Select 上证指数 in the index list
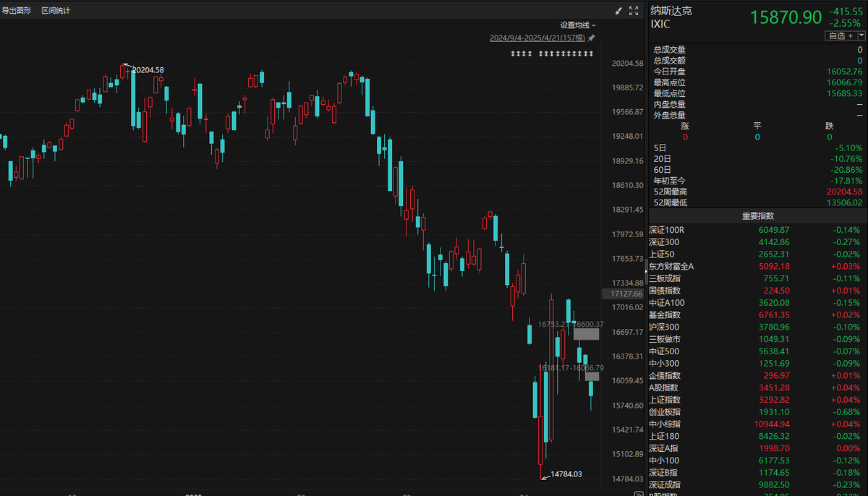Screen dimensions: 868x496 click(x=664, y=399)
